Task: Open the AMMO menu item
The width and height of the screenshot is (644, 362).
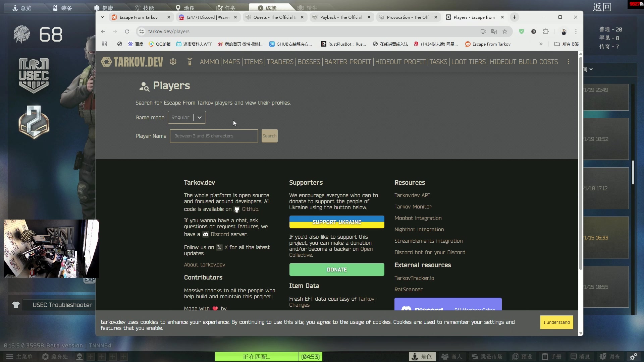Action: coord(209,62)
